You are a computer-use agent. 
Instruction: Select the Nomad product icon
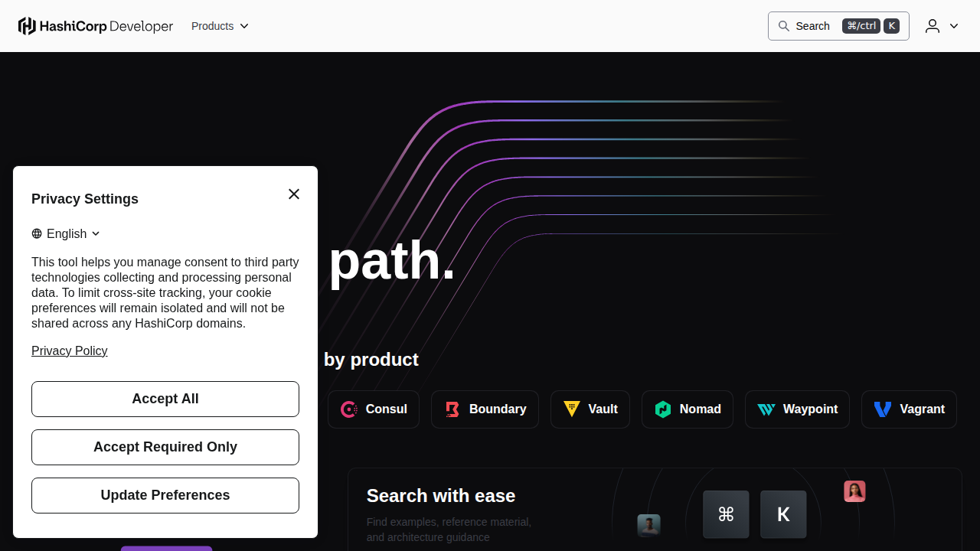tap(663, 409)
